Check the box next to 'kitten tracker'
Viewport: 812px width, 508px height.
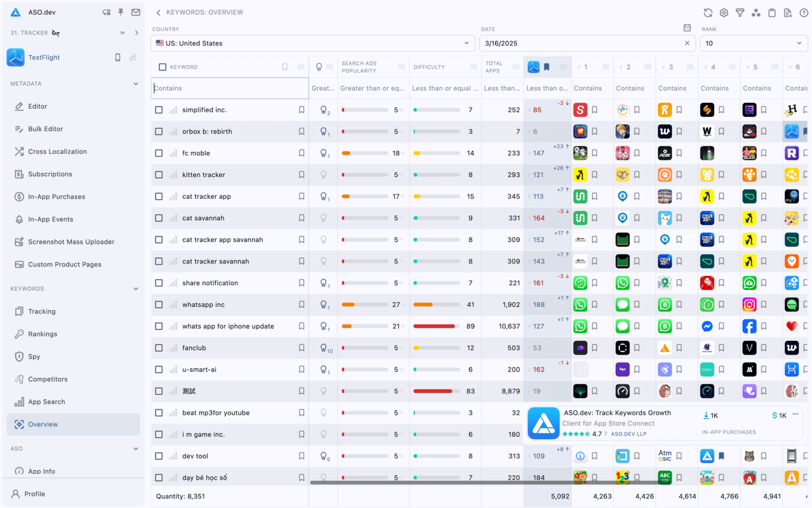point(158,174)
